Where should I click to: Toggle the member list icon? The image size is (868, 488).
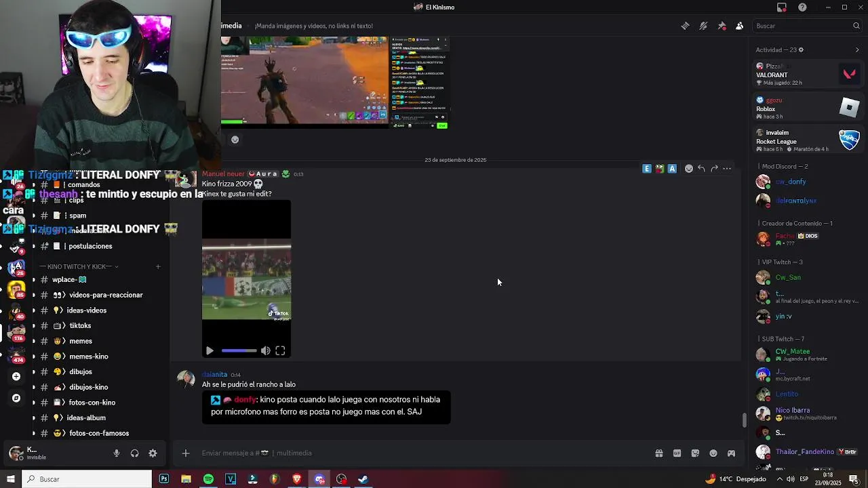739,26
